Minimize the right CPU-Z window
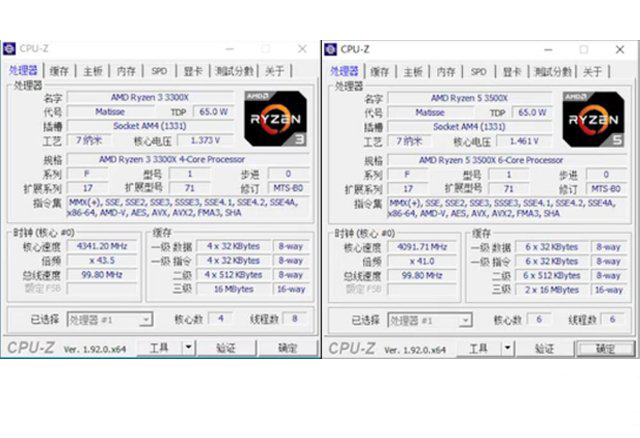Image resolution: width=640 pixels, height=438 pixels. (x=548, y=49)
